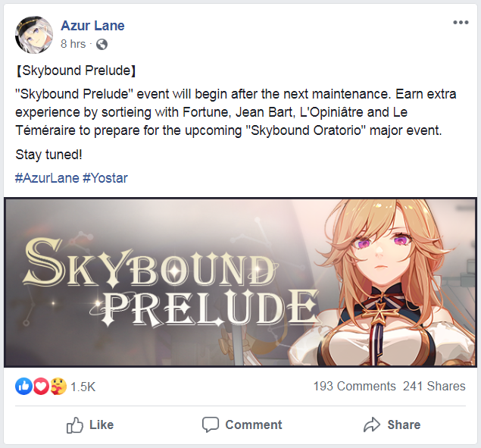Image resolution: width=481 pixels, height=448 pixels.
Task: Click the Comment button label
Action: point(254,425)
